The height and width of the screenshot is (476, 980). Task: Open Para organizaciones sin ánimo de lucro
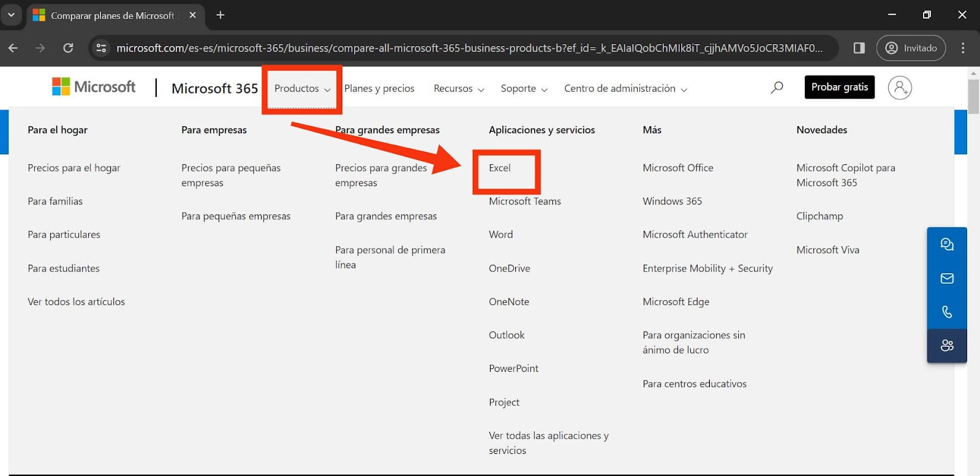tap(693, 342)
